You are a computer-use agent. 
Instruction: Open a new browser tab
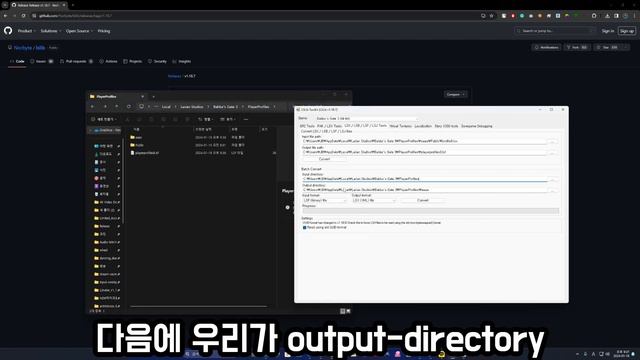pos(73,5)
